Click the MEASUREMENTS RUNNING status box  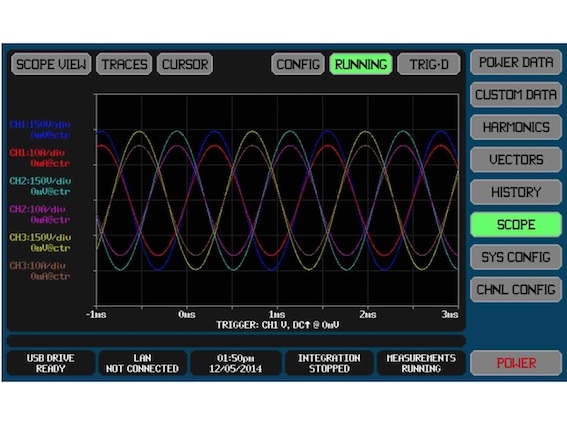tap(421, 363)
